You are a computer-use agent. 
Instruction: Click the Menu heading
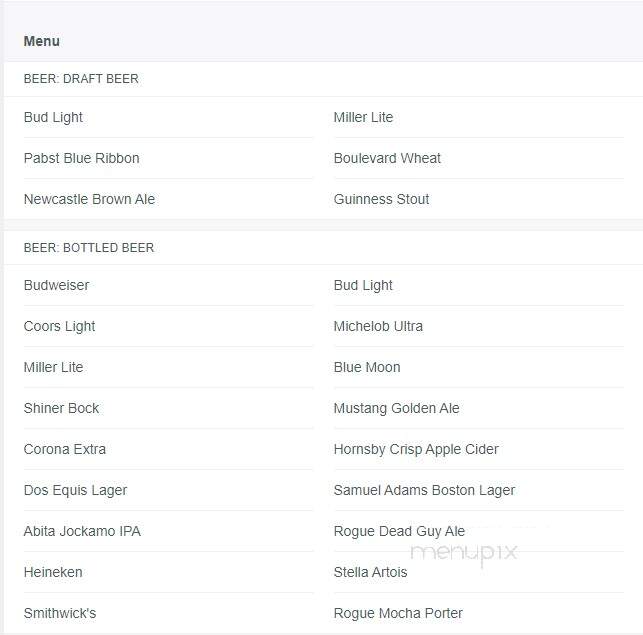[x=41, y=41]
